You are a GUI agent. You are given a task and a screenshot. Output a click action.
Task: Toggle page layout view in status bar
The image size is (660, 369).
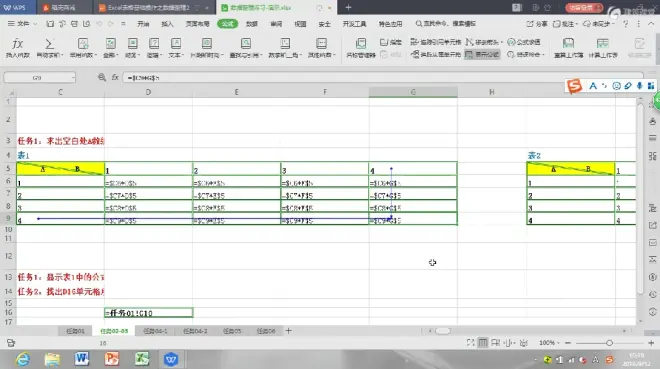496,343
